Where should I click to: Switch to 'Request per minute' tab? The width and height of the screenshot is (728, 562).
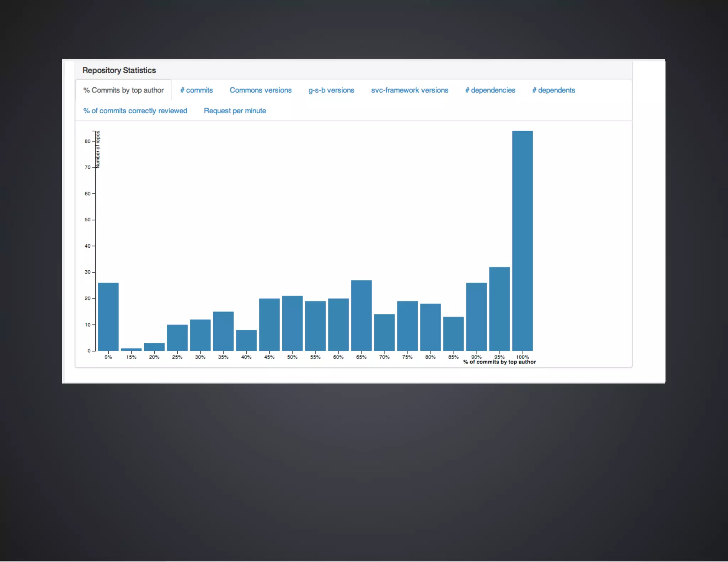coord(235,111)
